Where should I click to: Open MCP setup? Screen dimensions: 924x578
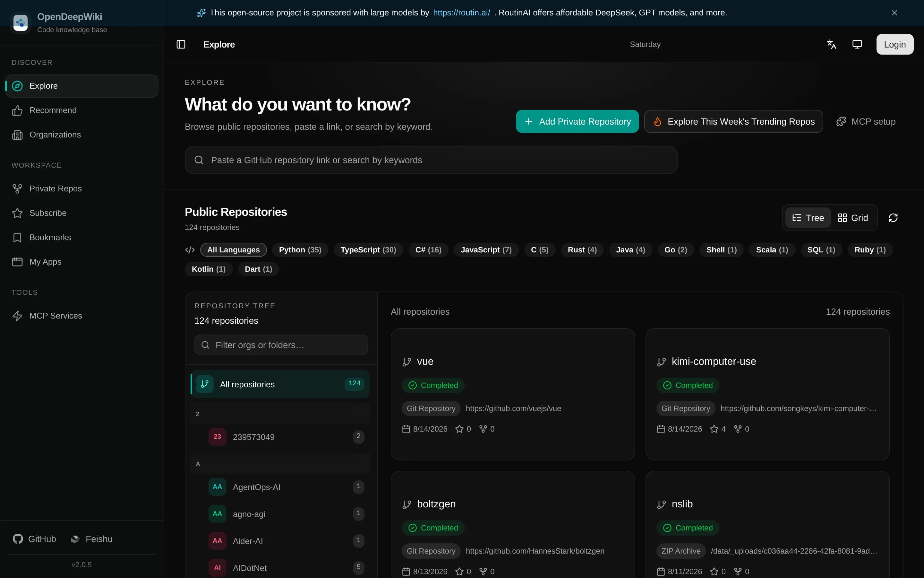pos(866,122)
